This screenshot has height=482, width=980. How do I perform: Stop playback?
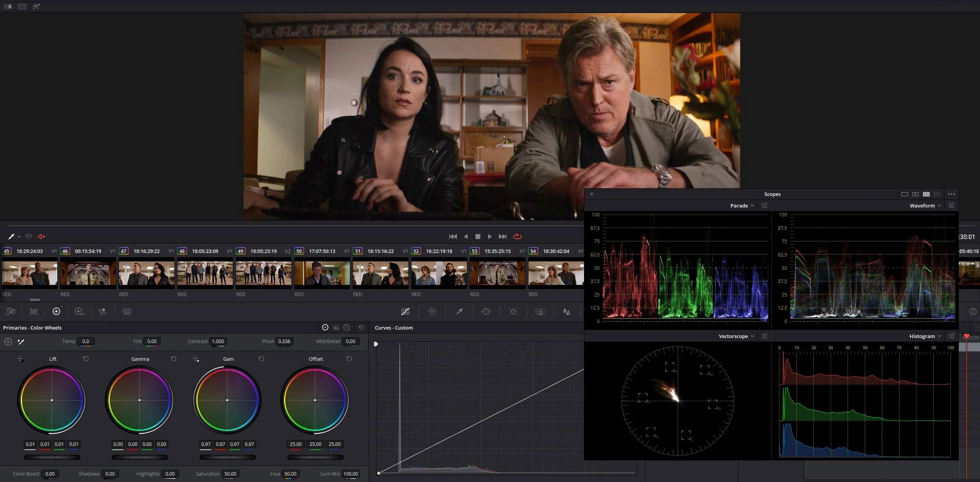[x=477, y=236]
